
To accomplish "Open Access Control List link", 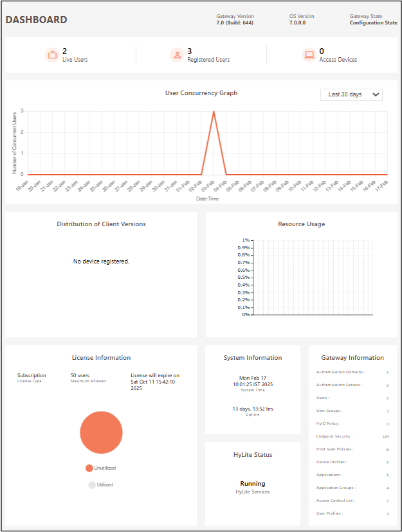I will (335, 501).
